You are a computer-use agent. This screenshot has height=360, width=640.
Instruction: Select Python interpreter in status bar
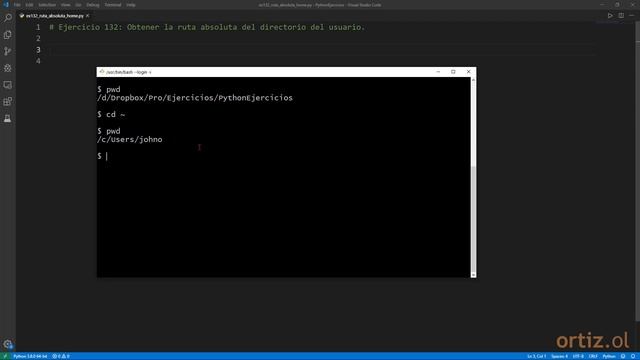(30, 356)
